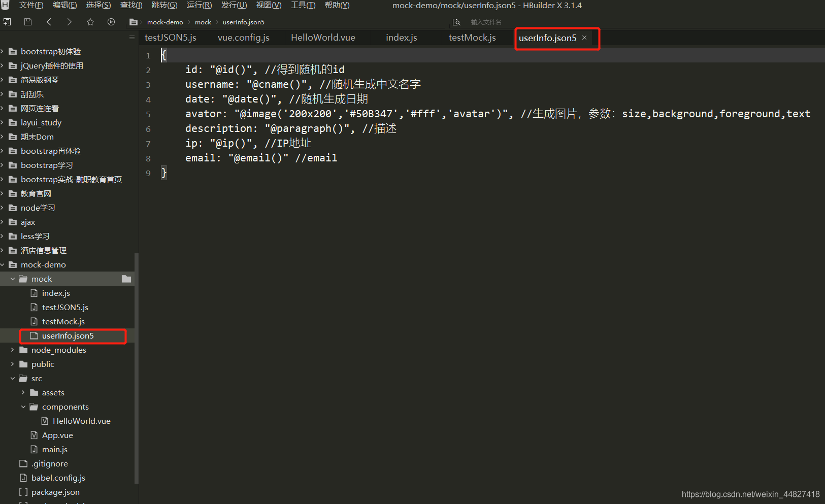Click mock-demo in the breadcrumb
Screen dimensions: 825x504
[x=165, y=22]
